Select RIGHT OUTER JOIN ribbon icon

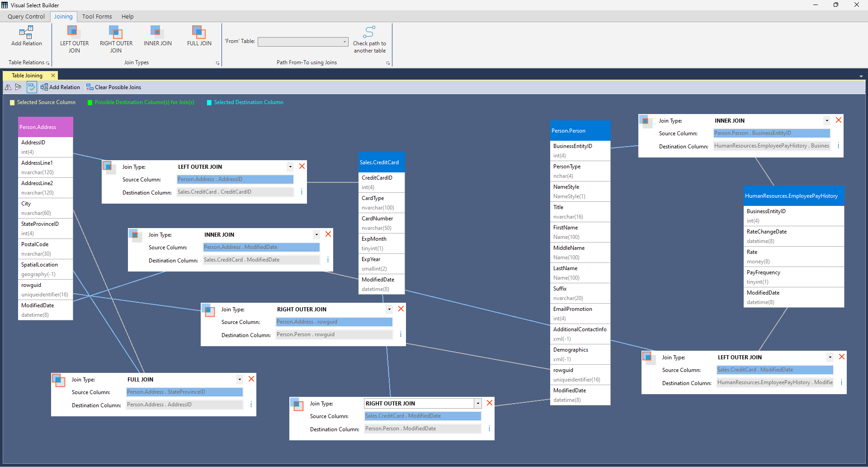pos(116,31)
